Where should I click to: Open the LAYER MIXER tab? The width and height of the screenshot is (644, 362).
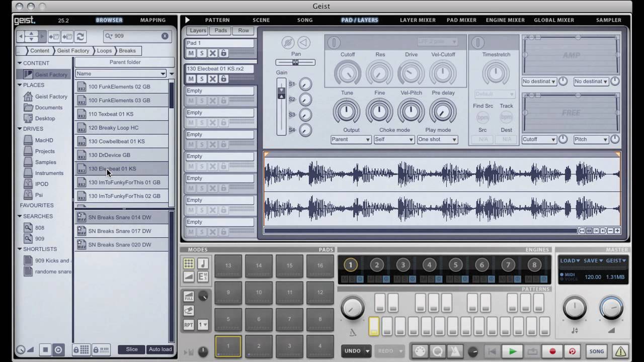(418, 20)
